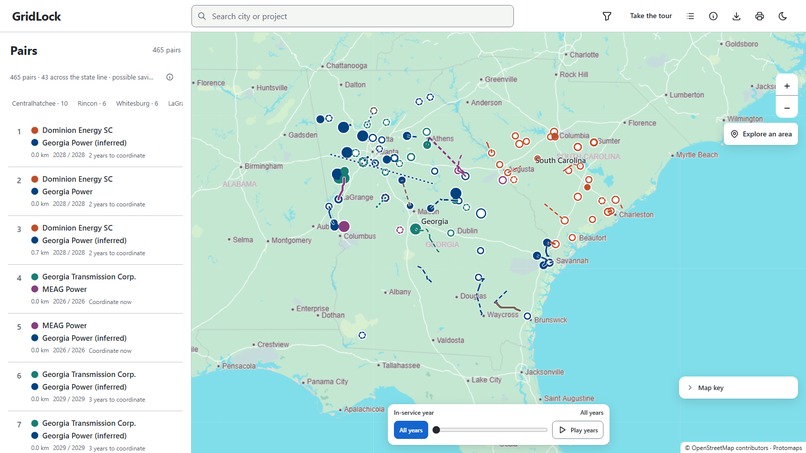Open pair 7 Georgia Transmission Corp. row
The width and height of the screenshot is (806, 453).
click(96, 434)
